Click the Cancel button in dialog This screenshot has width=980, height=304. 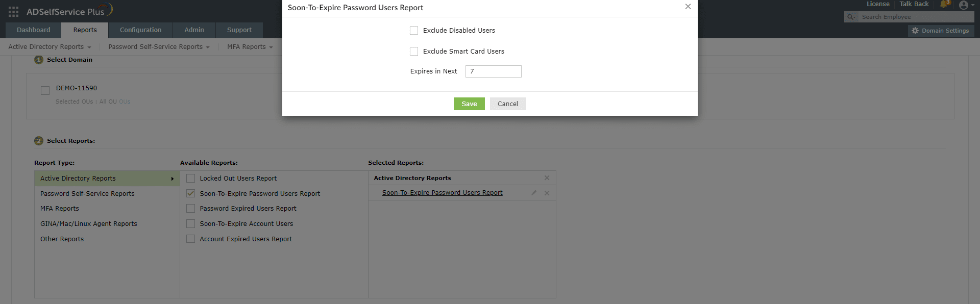point(507,104)
